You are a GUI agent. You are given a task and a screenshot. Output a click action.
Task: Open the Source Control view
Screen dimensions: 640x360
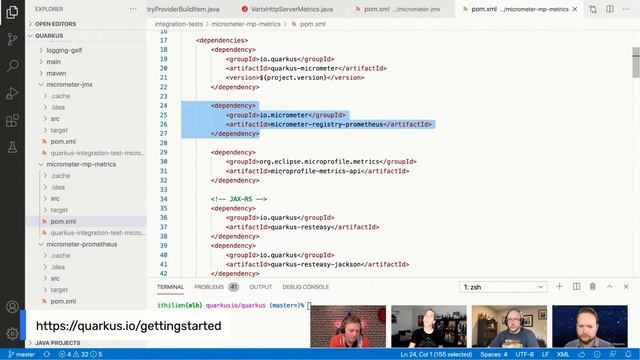coord(12,39)
